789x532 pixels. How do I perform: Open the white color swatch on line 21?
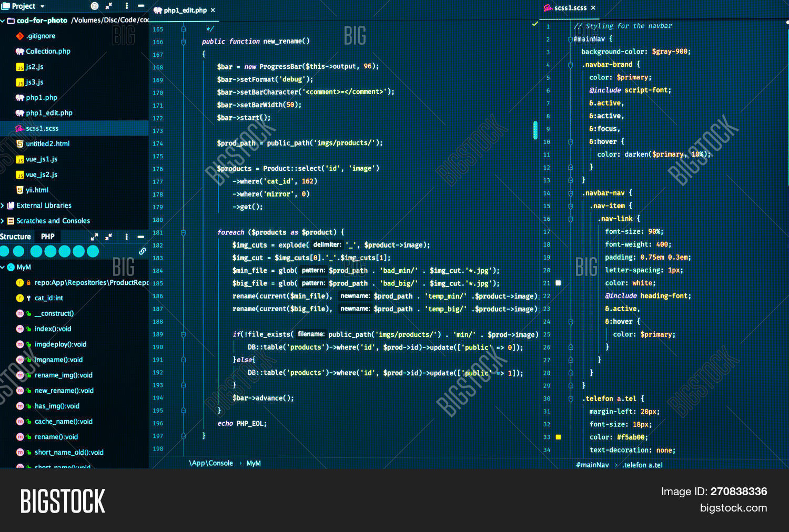(558, 283)
